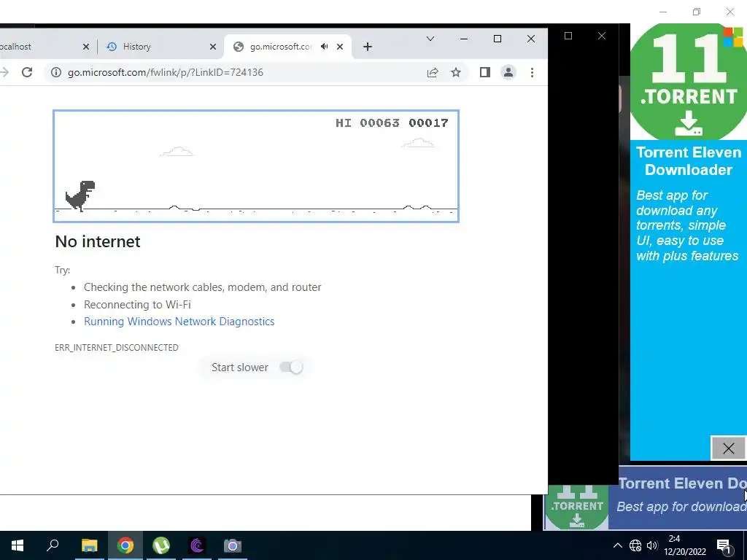Toggle the Start slower switch
Viewport: 747px width, 560px height.
tap(291, 367)
